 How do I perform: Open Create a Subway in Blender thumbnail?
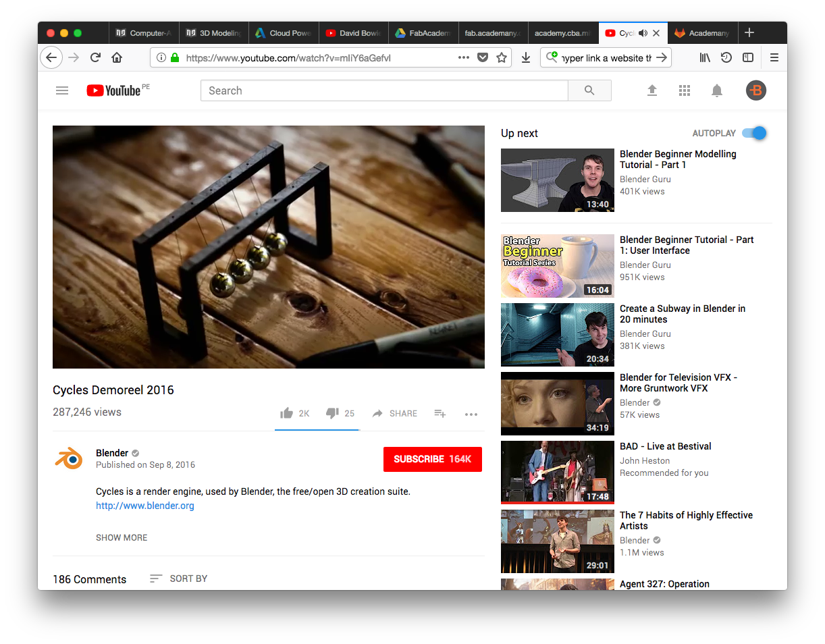pyautogui.click(x=558, y=335)
